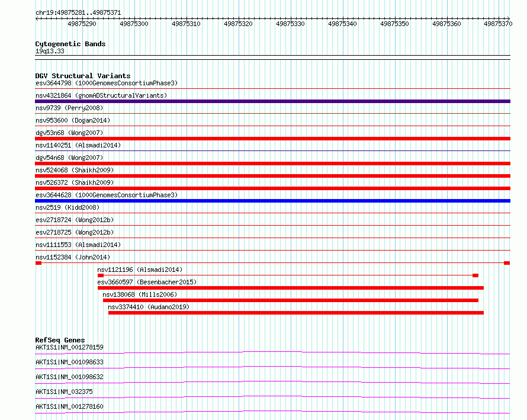The height and width of the screenshot is (420, 527).
Task: Click the RefSeq Genes track heading
Action: click(x=60, y=340)
